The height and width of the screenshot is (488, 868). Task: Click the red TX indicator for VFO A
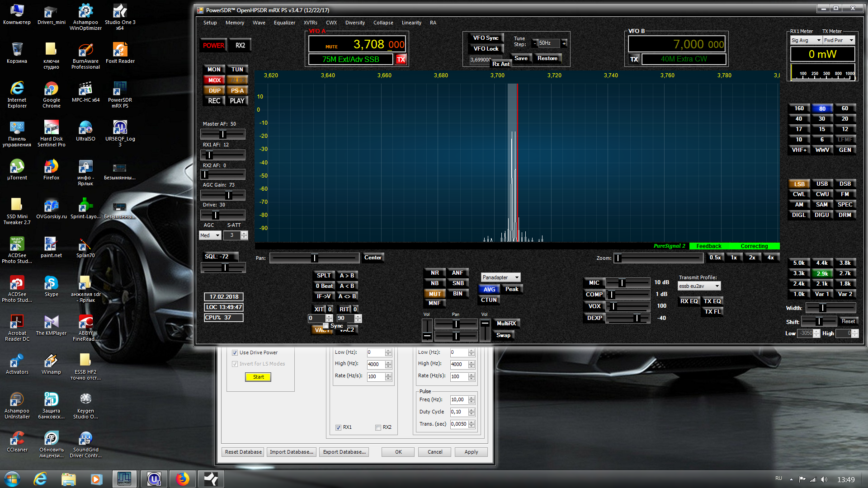pyautogui.click(x=401, y=59)
